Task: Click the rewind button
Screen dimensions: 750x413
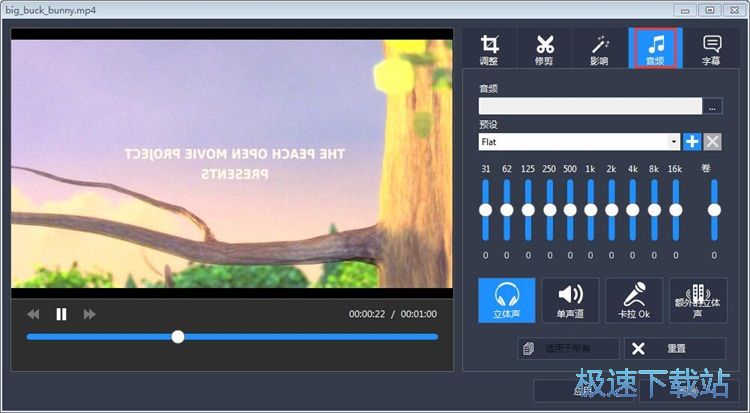Action: tap(33, 314)
